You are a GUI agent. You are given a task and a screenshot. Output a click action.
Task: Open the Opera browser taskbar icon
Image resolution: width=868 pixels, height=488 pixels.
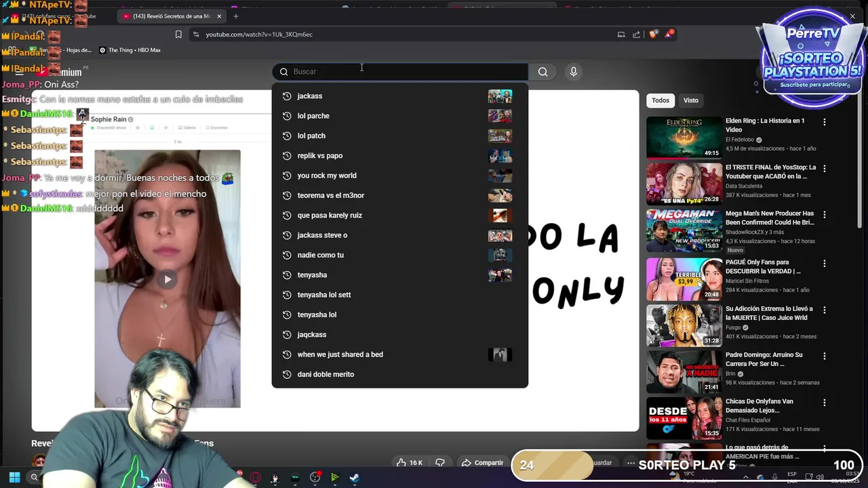256,477
